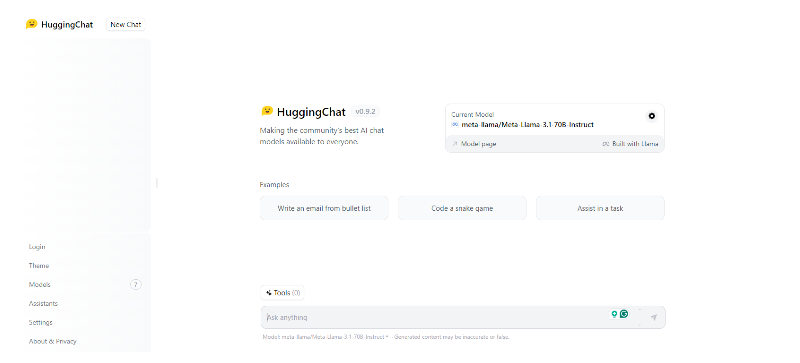
Task: Click the model name link below the input
Action: (x=335, y=337)
